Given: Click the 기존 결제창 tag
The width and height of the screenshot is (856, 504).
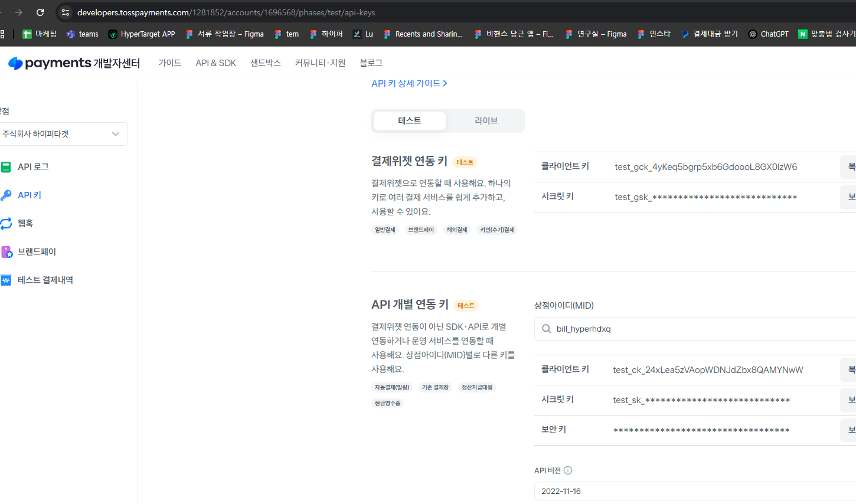Looking at the screenshot, I should point(436,387).
